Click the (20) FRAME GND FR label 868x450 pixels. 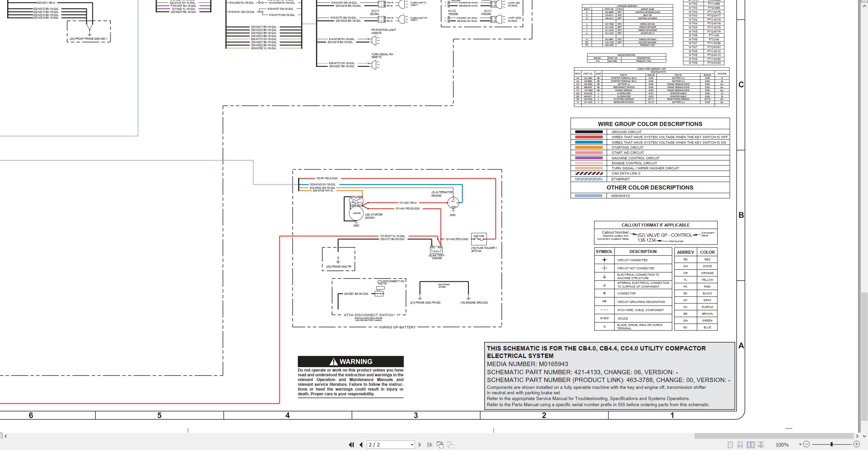coord(339,267)
